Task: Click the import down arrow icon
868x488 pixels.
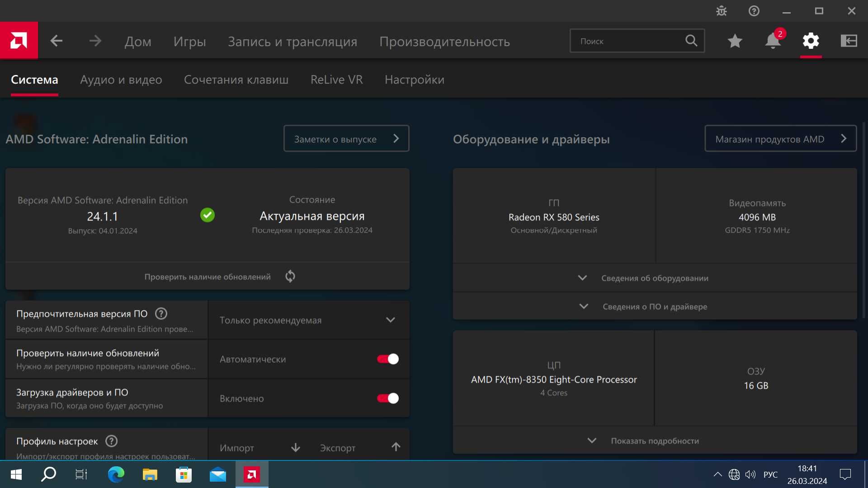Action: coord(296,447)
